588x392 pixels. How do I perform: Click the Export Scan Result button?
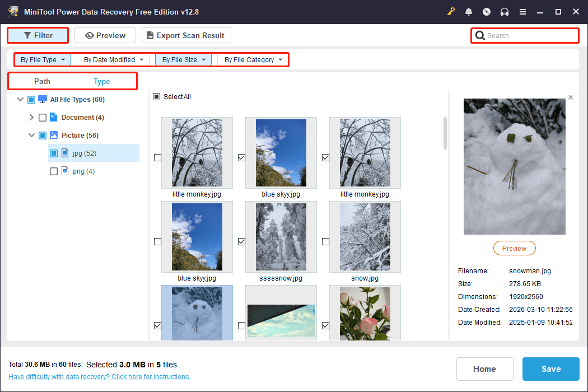[186, 35]
